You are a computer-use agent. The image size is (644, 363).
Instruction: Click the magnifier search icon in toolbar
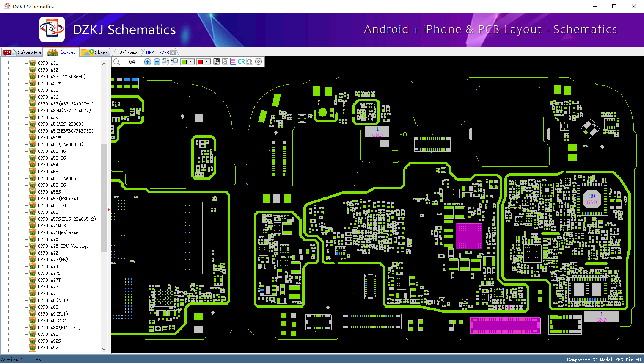(x=117, y=62)
